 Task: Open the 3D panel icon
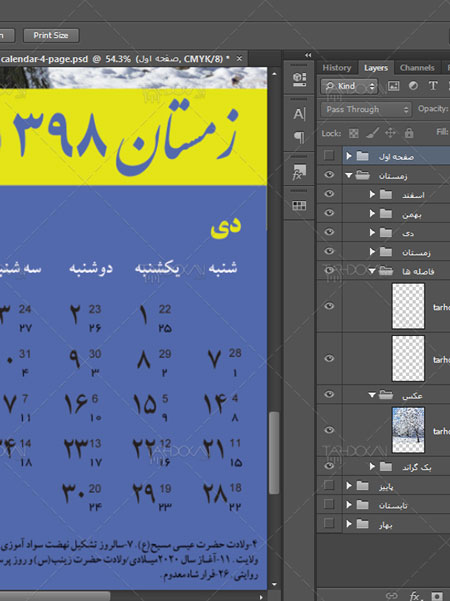click(299, 79)
